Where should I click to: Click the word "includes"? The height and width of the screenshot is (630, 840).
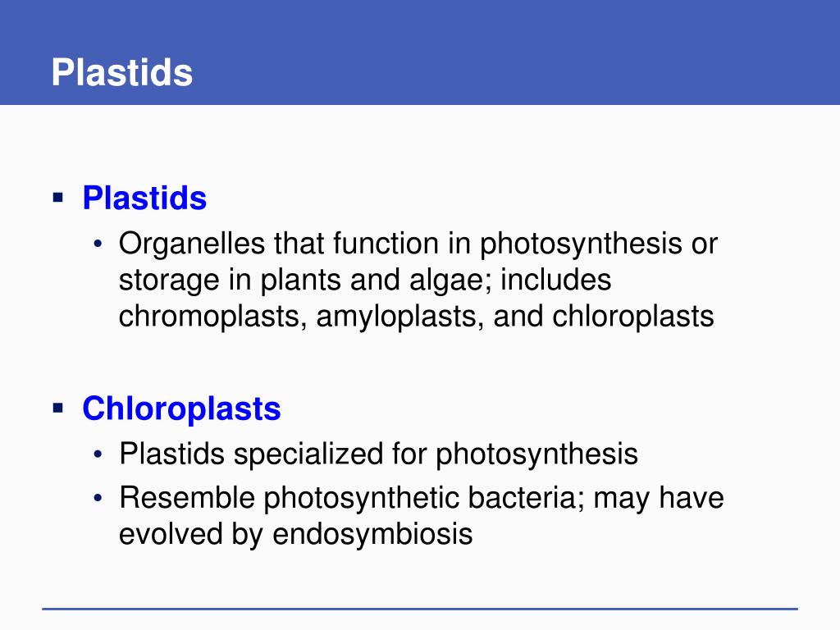pos(556,281)
